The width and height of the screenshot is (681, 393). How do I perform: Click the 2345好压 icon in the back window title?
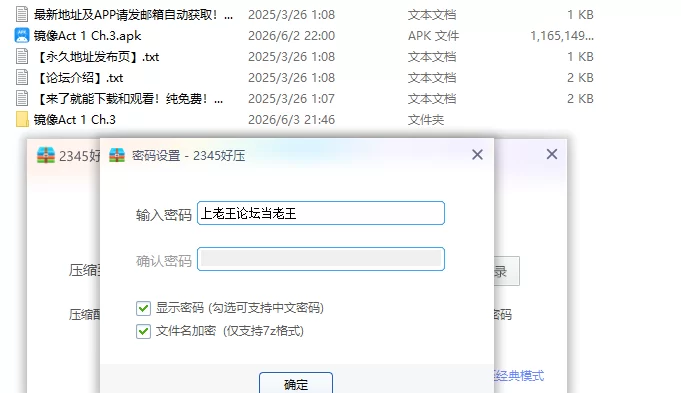46,155
